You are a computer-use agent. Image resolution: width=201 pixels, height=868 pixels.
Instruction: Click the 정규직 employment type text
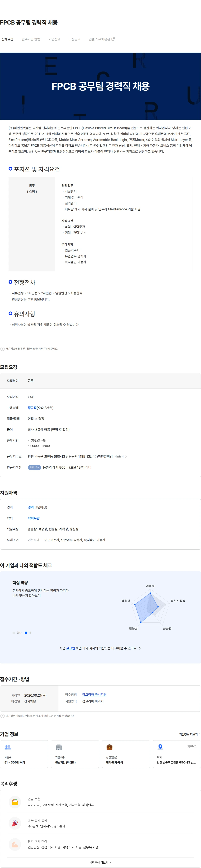tap(32, 408)
